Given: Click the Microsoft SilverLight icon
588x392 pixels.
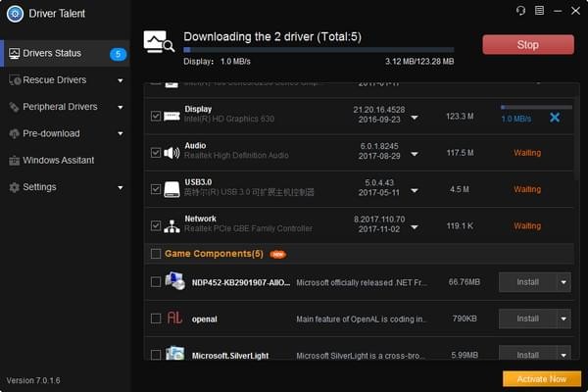Looking at the screenshot, I should pyautogui.click(x=175, y=354).
